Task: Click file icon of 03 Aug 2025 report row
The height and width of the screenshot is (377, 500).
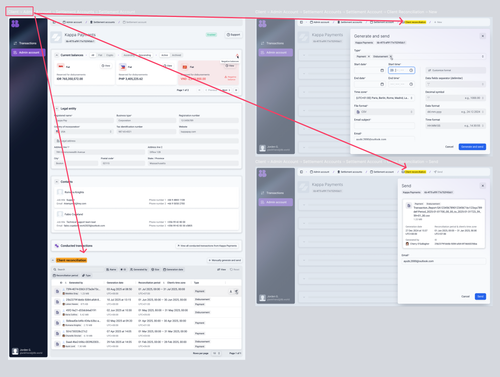Action: pyautogui.click(x=57, y=291)
